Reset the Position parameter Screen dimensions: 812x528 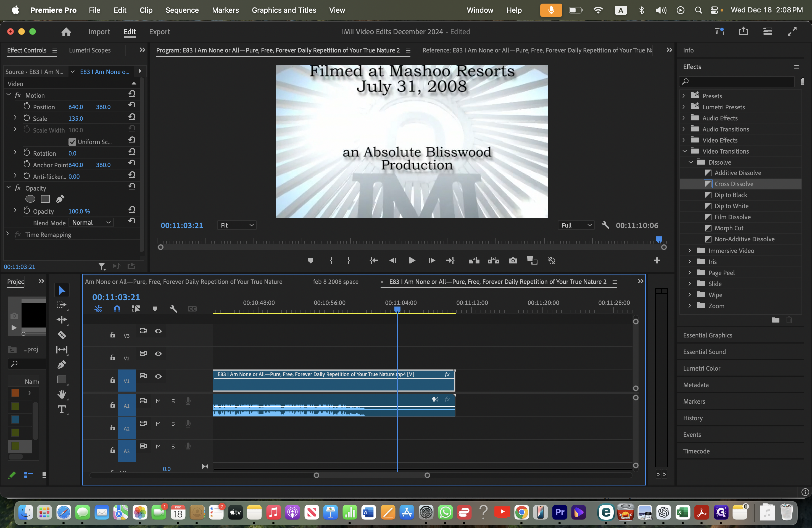tap(132, 105)
